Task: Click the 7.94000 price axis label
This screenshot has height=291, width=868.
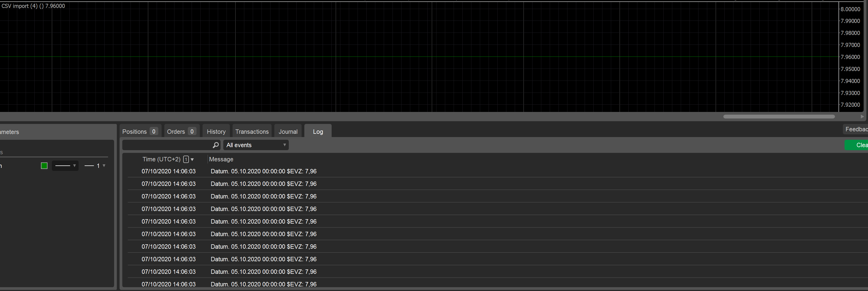Action: 850,81
